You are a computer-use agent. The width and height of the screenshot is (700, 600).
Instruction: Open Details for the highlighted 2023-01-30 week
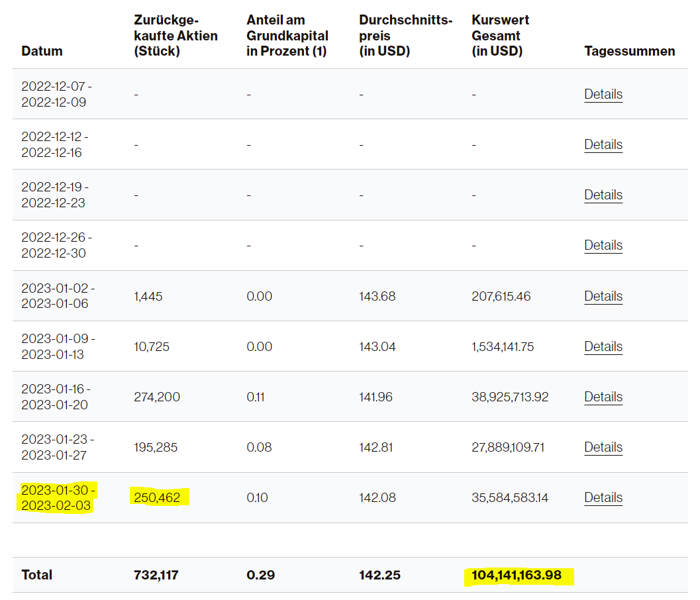pos(603,497)
